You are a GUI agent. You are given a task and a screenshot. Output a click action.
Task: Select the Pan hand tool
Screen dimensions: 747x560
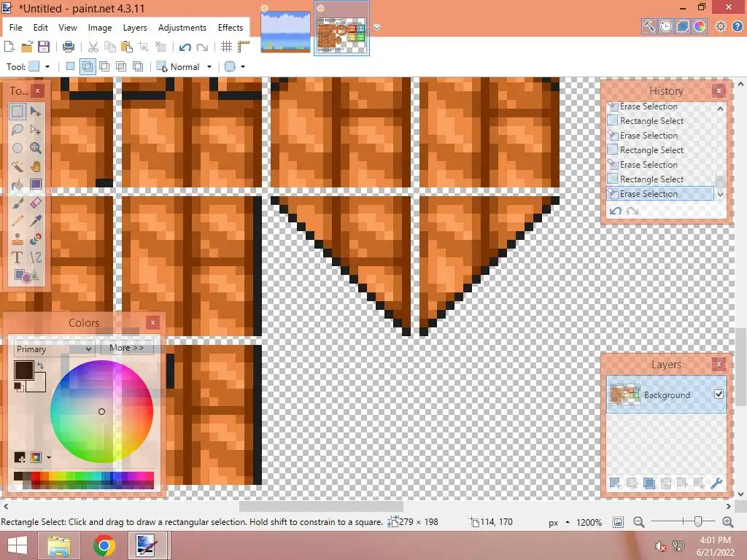36,166
